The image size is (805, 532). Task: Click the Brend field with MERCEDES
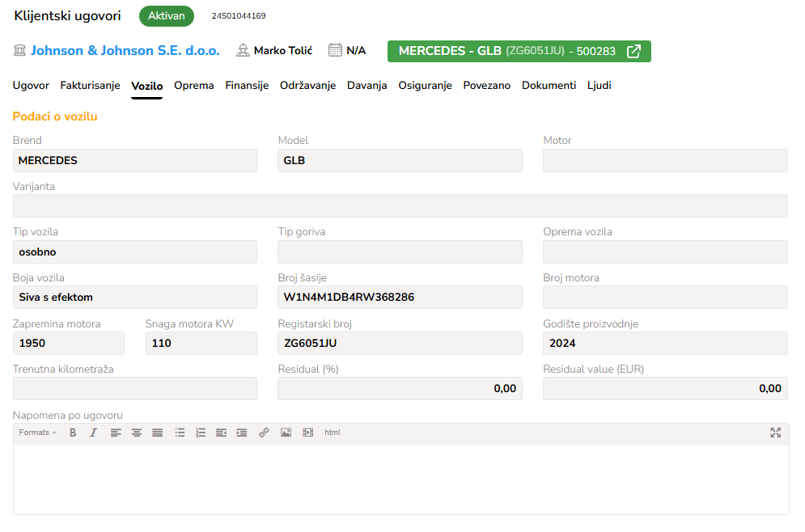pos(135,161)
